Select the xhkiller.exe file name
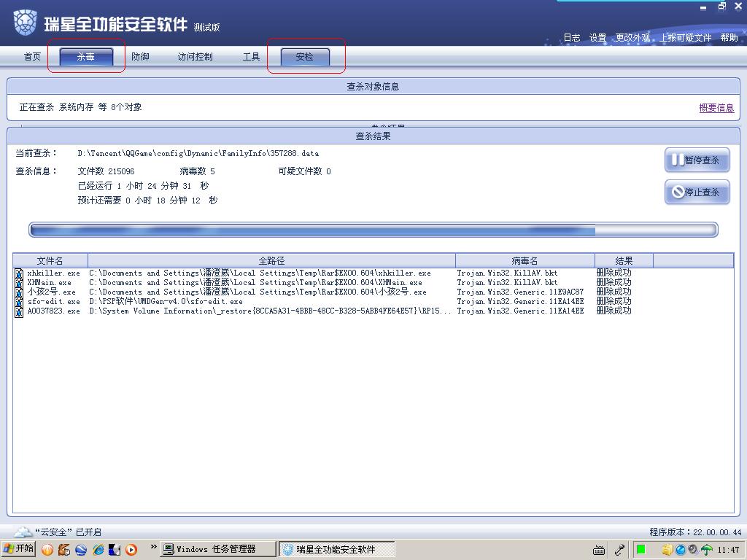Screen dimensions: 747x560 point(53,273)
